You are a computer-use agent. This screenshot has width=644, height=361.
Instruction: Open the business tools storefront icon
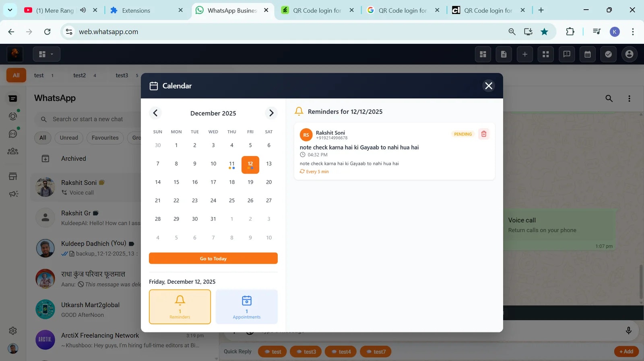pos(13,176)
